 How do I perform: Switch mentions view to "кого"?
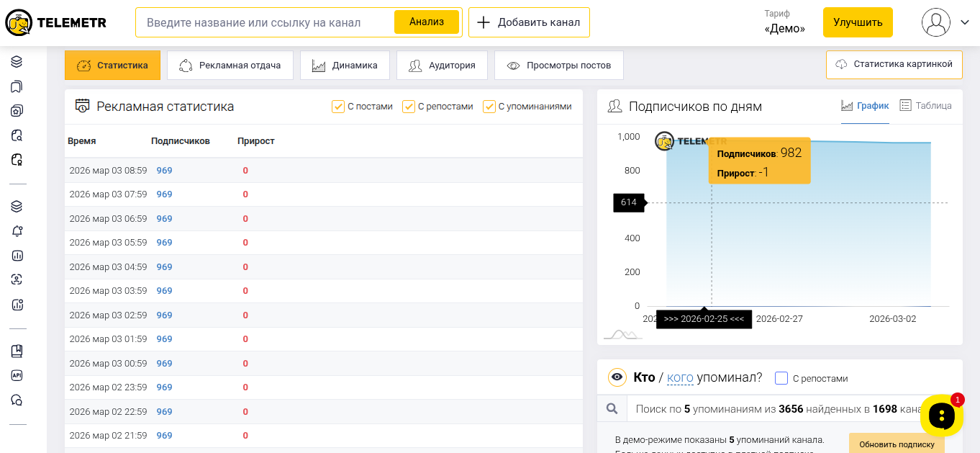coord(680,377)
